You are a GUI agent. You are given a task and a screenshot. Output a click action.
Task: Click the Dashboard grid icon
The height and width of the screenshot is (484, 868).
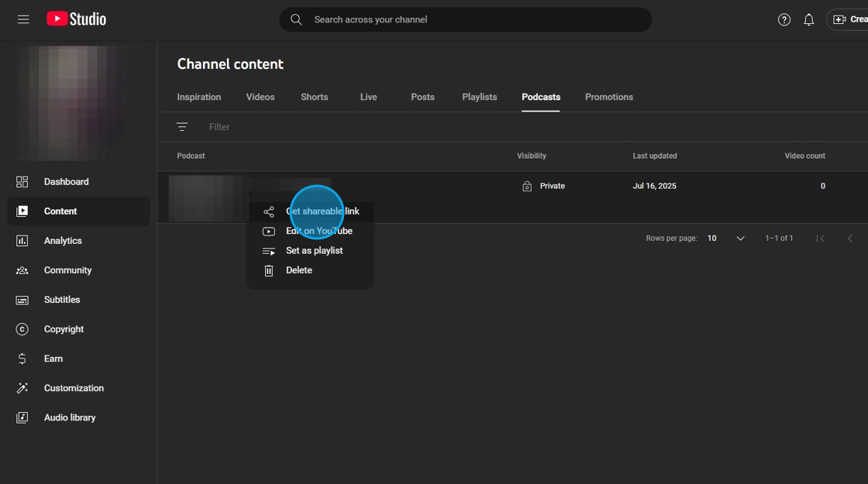(x=22, y=181)
